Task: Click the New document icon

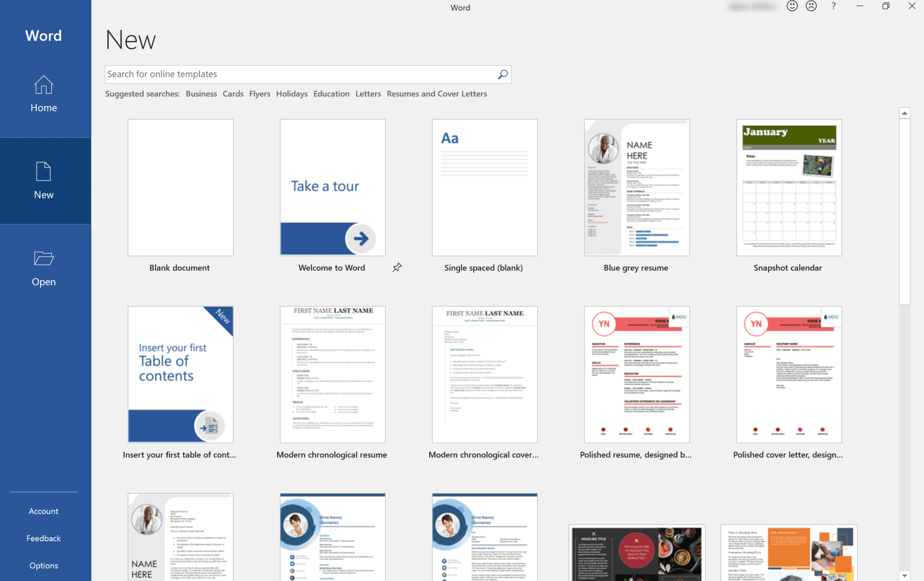Action: [43, 172]
